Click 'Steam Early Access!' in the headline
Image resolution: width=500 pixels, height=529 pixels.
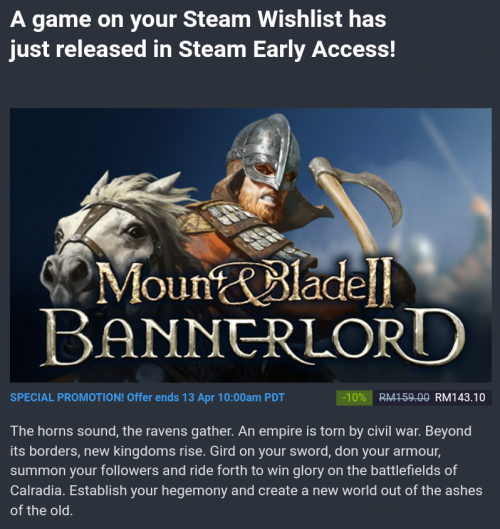[286, 49]
